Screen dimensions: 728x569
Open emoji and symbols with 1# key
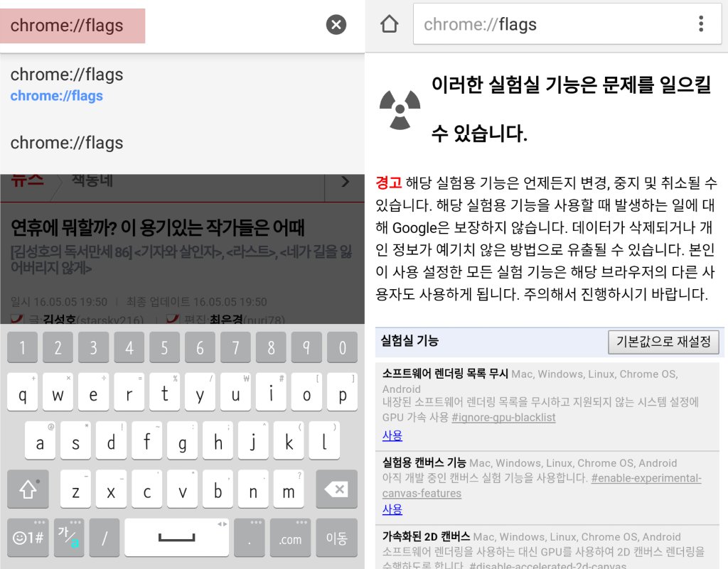click(28, 538)
